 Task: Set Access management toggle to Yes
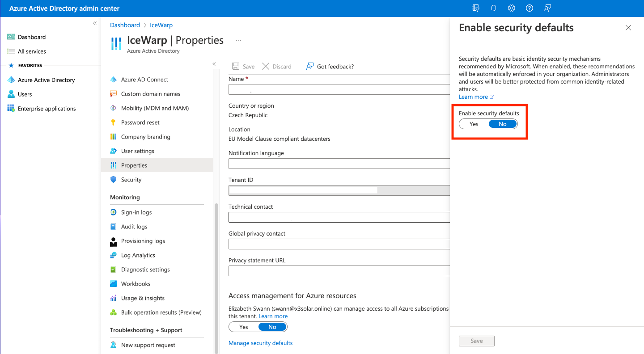point(244,327)
